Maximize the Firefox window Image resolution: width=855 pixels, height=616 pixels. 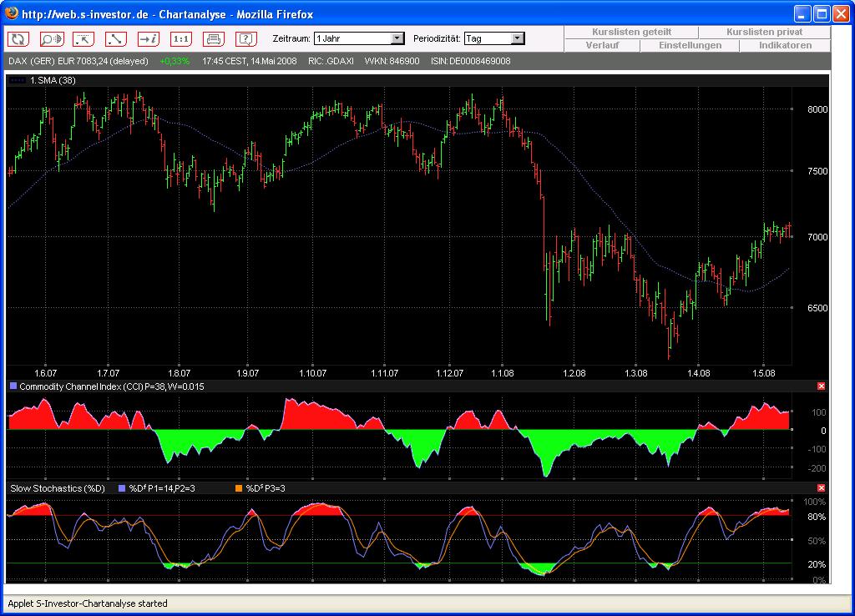coord(822,13)
